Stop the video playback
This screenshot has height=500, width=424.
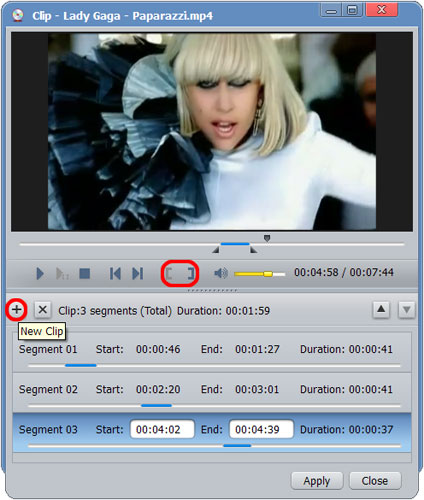click(85, 274)
